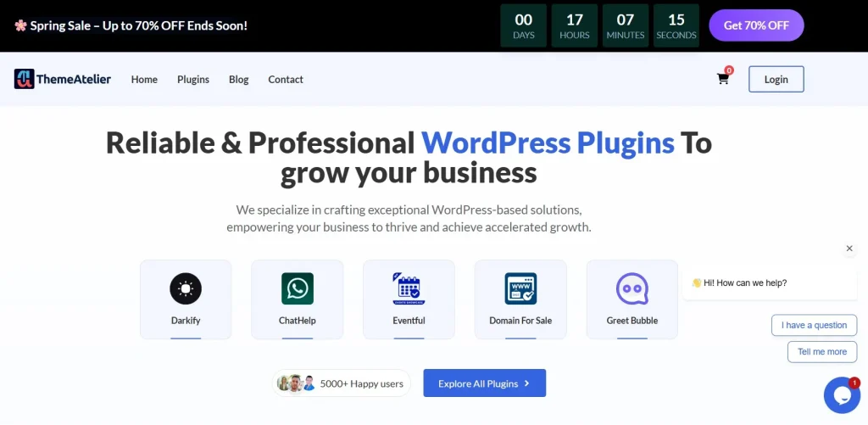Viewport: 868px width, 425px height.
Task: Click the 'WordPress Plugins' heading text
Action: [x=548, y=143]
